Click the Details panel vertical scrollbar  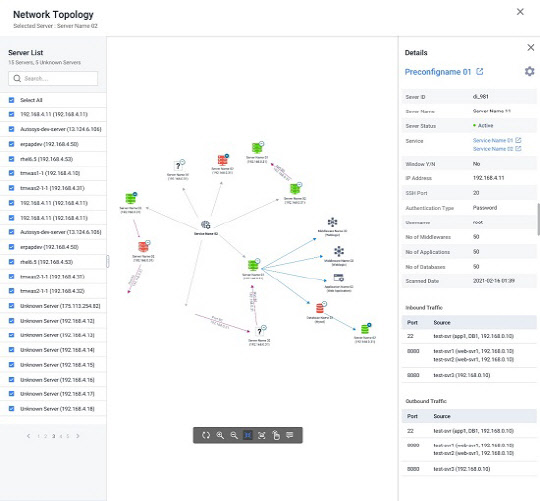(538, 220)
